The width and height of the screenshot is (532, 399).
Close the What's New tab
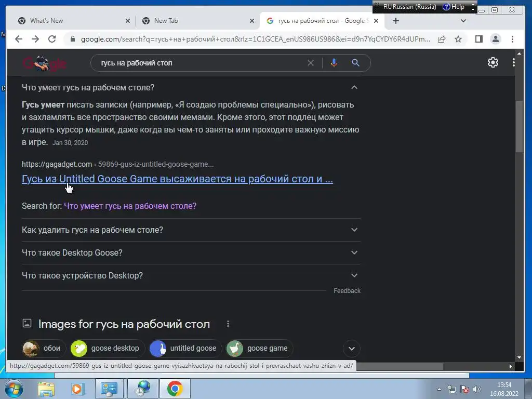click(128, 21)
